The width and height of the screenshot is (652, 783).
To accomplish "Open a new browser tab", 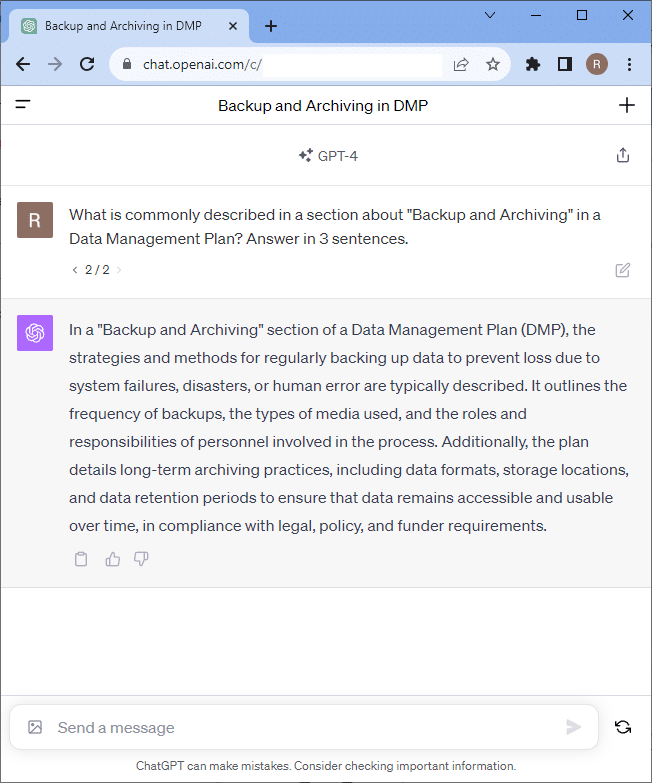I will [271, 26].
